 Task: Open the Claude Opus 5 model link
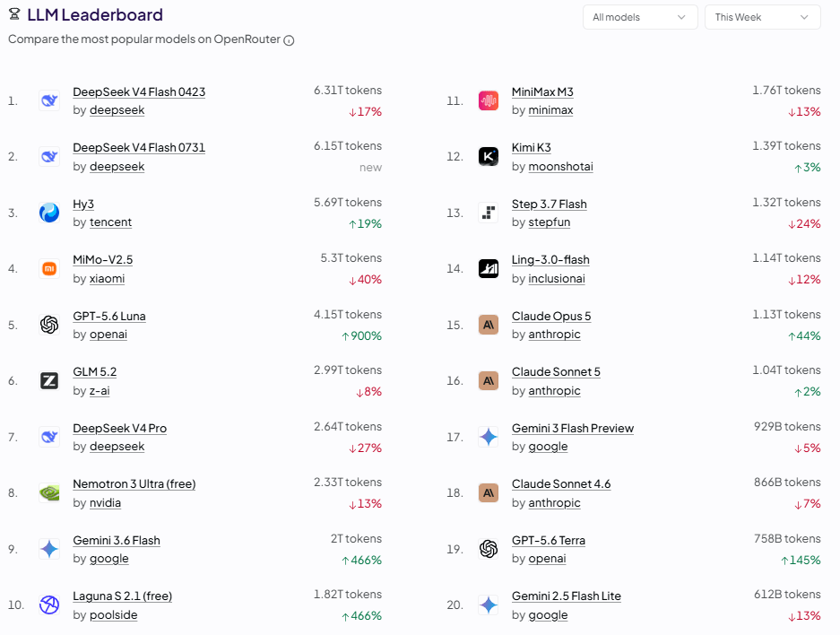pyautogui.click(x=551, y=317)
